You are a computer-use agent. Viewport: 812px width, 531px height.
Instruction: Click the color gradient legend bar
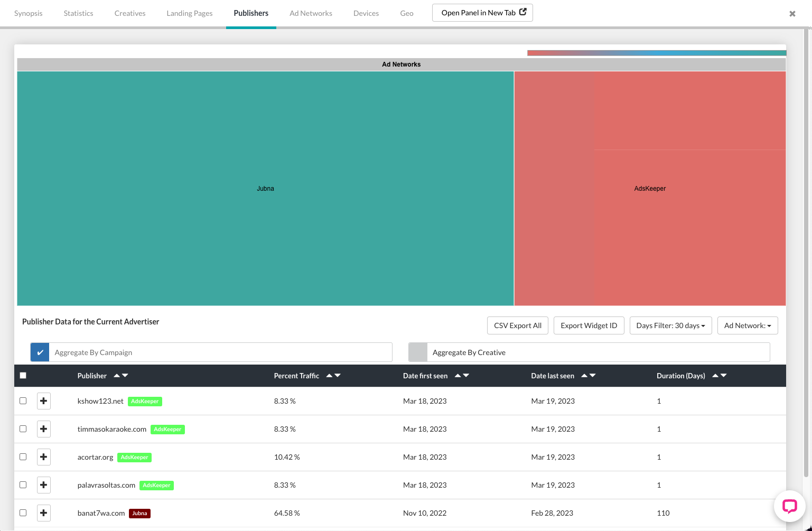655,52
